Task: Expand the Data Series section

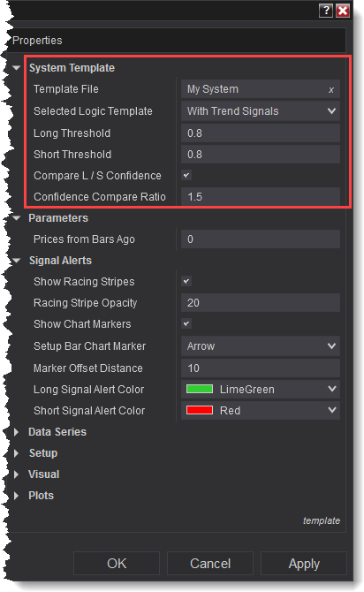Action: point(16,432)
